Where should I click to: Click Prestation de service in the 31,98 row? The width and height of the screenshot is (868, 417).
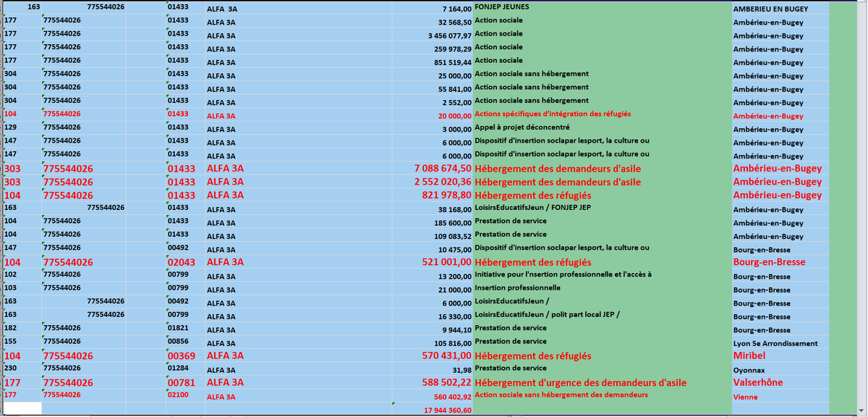pos(511,368)
